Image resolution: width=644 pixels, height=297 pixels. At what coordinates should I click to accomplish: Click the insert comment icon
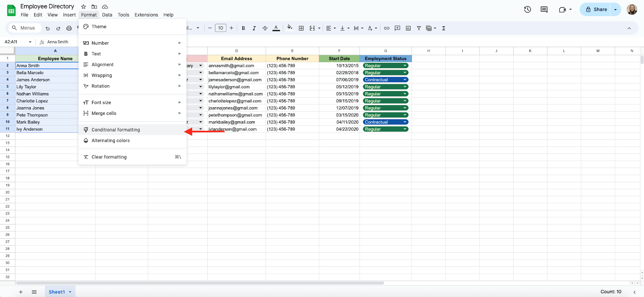click(x=397, y=28)
